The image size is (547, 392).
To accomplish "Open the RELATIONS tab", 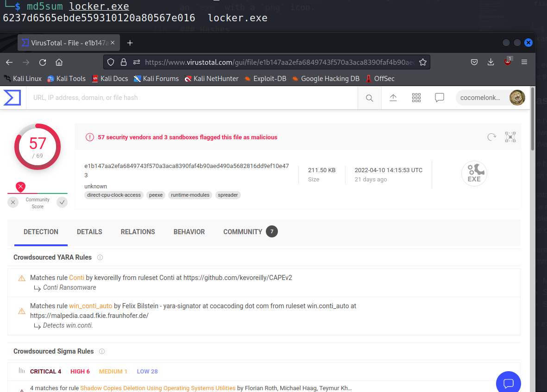I will 138,232.
